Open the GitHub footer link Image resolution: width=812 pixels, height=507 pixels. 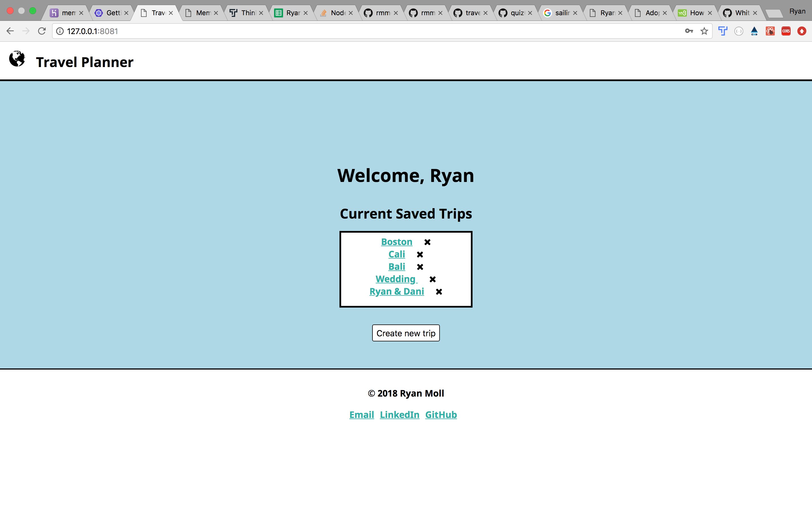[x=441, y=414]
